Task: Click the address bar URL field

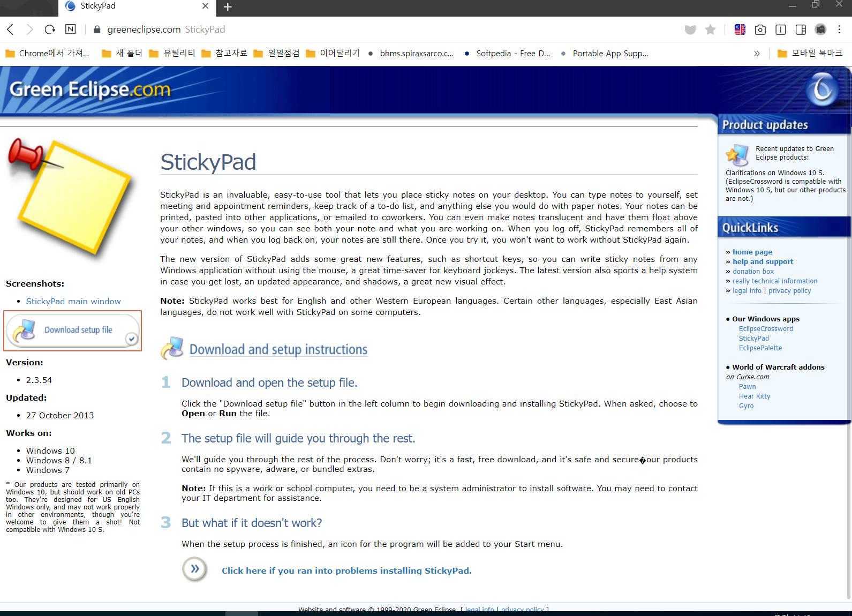Action: [386, 29]
